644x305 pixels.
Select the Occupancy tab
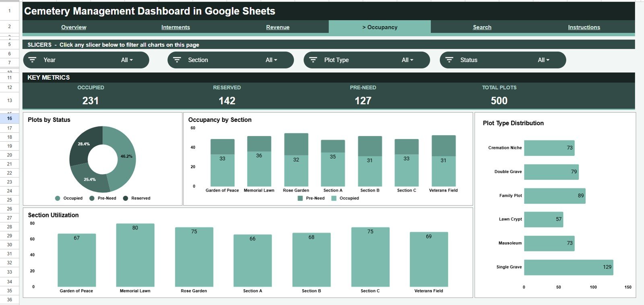pyautogui.click(x=380, y=27)
